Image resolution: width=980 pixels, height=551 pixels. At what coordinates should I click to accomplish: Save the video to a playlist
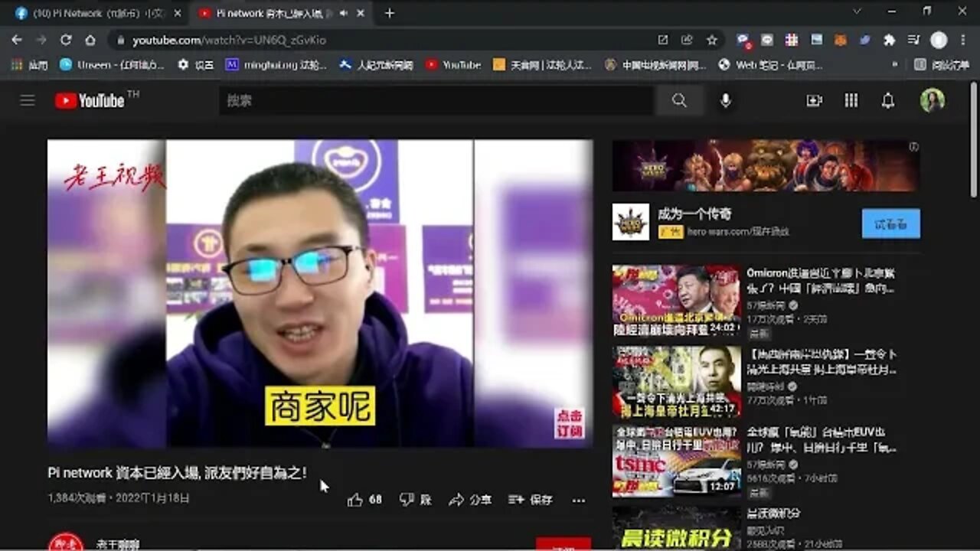pyautogui.click(x=530, y=500)
